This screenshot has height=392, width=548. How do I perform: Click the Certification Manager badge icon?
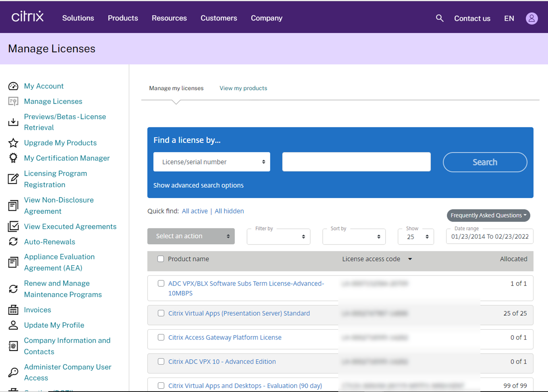point(13,158)
